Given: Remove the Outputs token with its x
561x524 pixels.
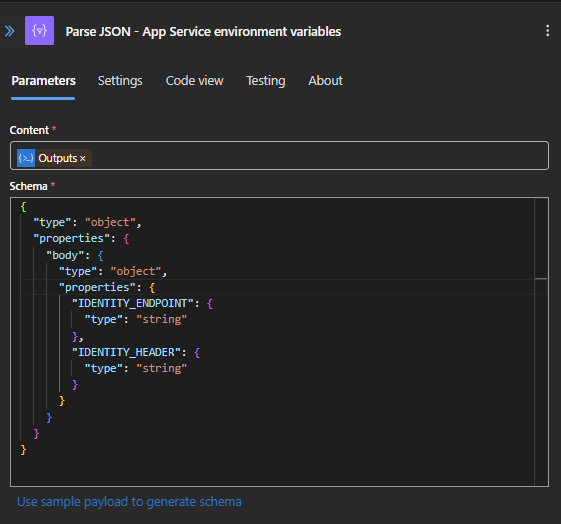Looking at the screenshot, I should click(83, 158).
